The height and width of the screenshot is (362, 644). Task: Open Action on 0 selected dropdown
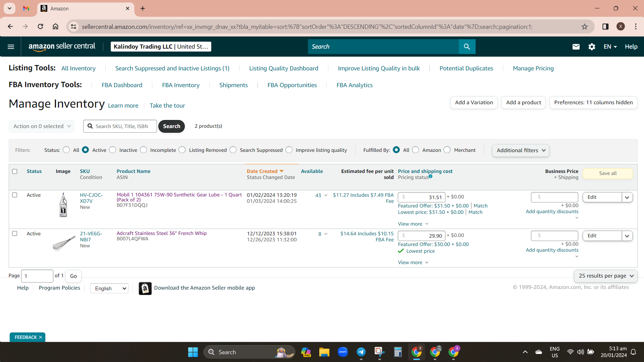[42, 126]
